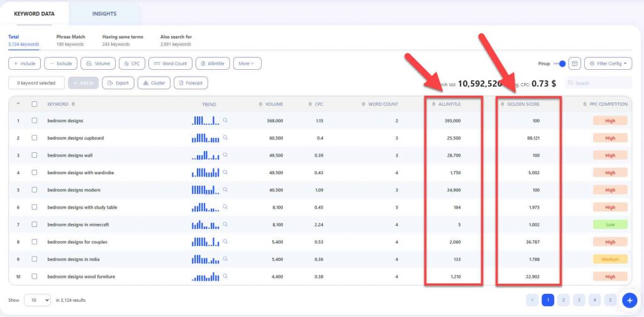Check the box for bedroom designs in minecraft
Image resolution: width=644 pixels, height=317 pixels.
(x=35, y=225)
